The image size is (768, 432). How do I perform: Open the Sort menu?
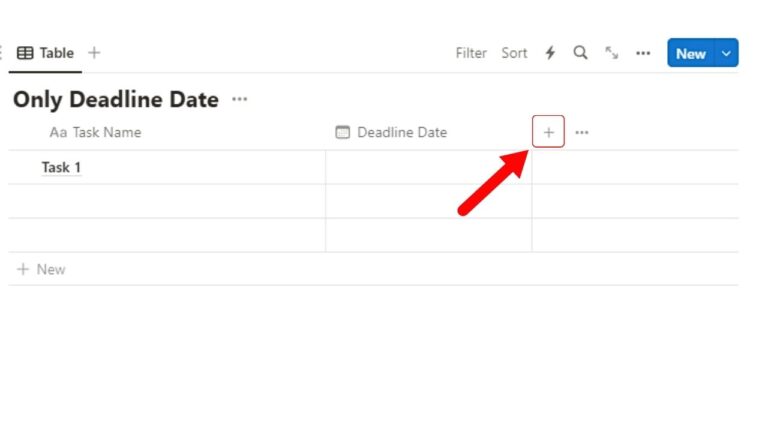point(514,53)
